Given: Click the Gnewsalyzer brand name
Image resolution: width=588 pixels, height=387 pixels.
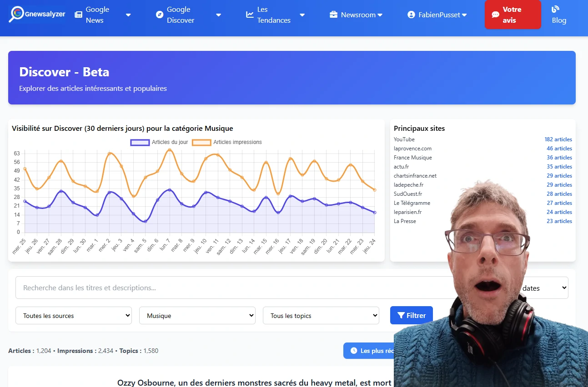Looking at the screenshot, I should pos(45,14).
